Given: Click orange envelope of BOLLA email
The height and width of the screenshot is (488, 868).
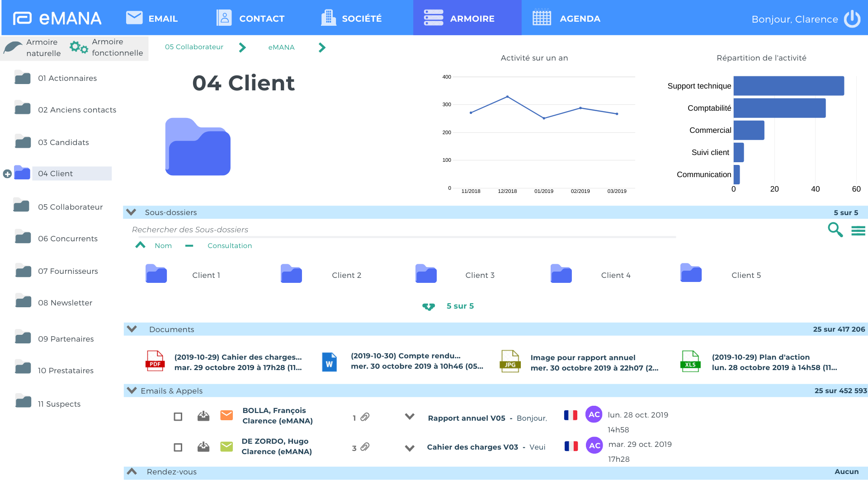Looking at the screenshot, I should click(x=226, y=415).
